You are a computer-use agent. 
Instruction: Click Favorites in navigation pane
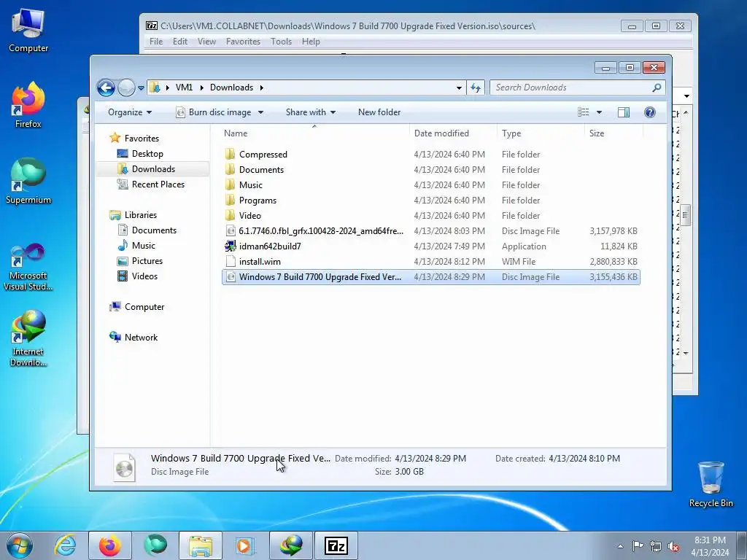pos(142,138)
